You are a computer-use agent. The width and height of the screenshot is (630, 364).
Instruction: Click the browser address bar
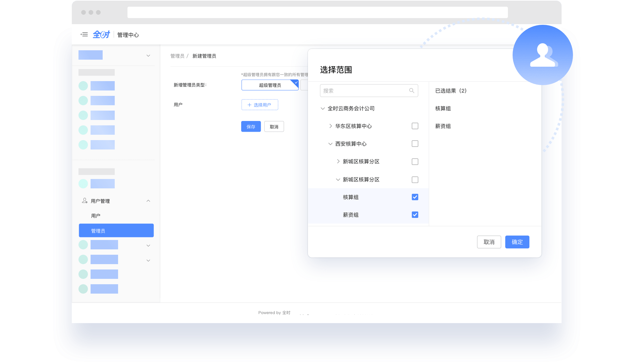tap(317, 12)
